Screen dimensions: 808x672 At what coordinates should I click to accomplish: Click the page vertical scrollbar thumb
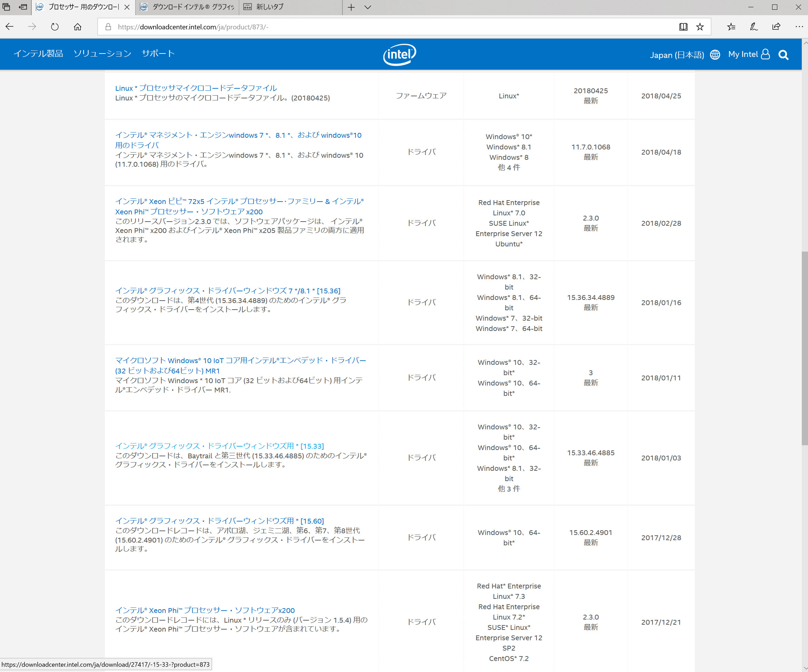(x=804, y=348)
